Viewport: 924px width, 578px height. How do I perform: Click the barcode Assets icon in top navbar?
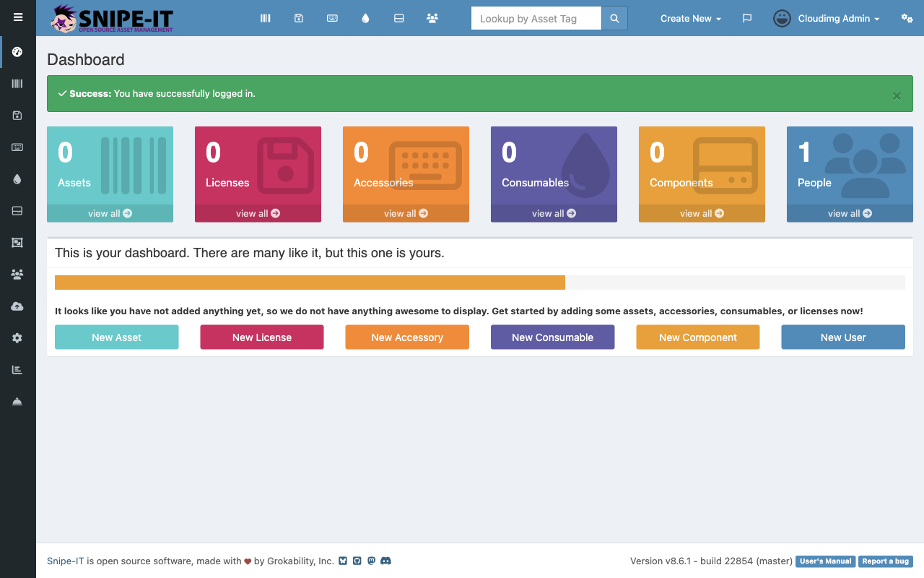tap(266, 18)
